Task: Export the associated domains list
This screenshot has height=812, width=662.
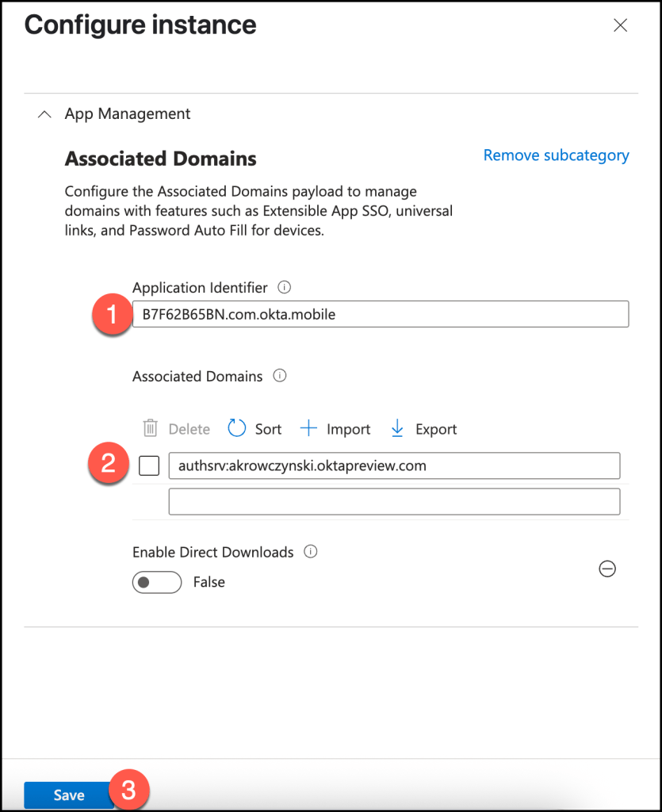Action: (397, 429)
